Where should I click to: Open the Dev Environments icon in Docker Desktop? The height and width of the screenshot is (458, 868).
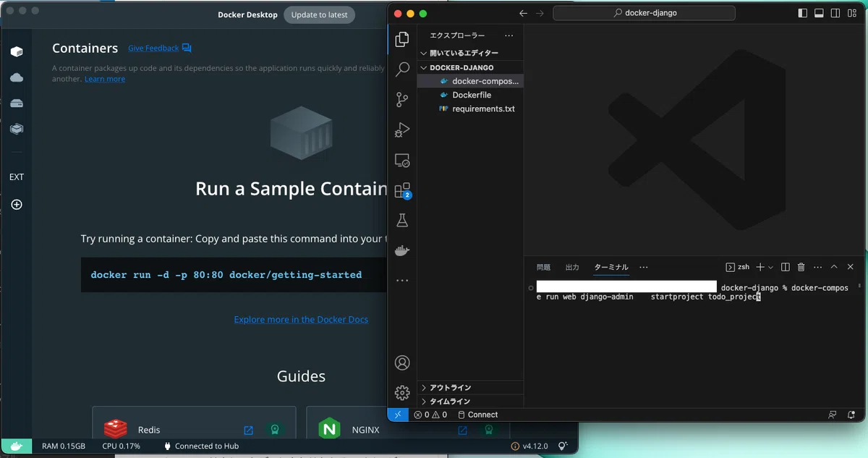(16, 130)
